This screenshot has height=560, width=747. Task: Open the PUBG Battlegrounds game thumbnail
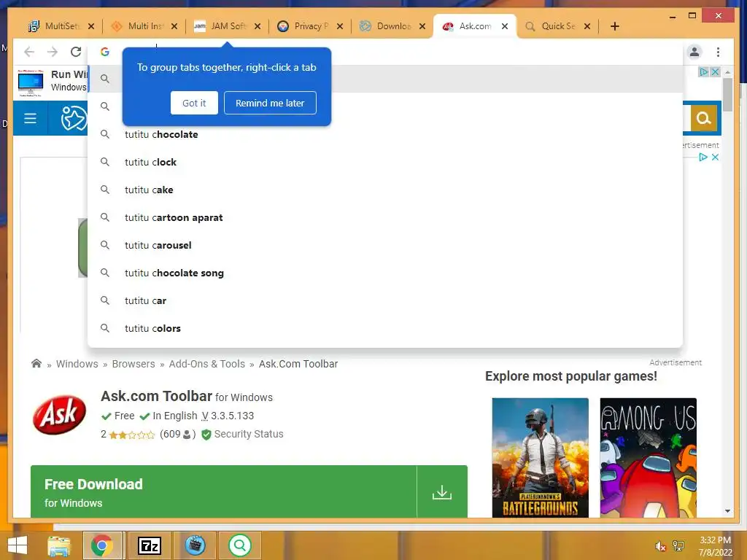541,458
